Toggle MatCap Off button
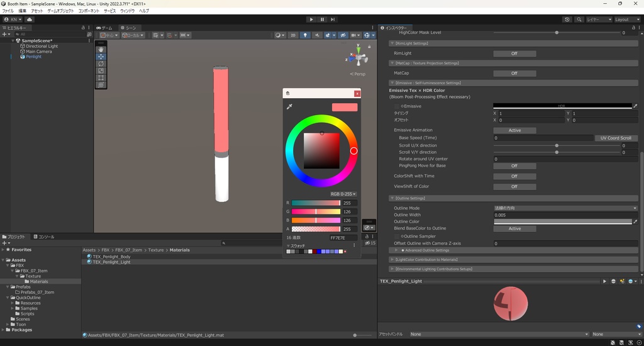Screen dimensions: 644x346 tap(514, 73)
